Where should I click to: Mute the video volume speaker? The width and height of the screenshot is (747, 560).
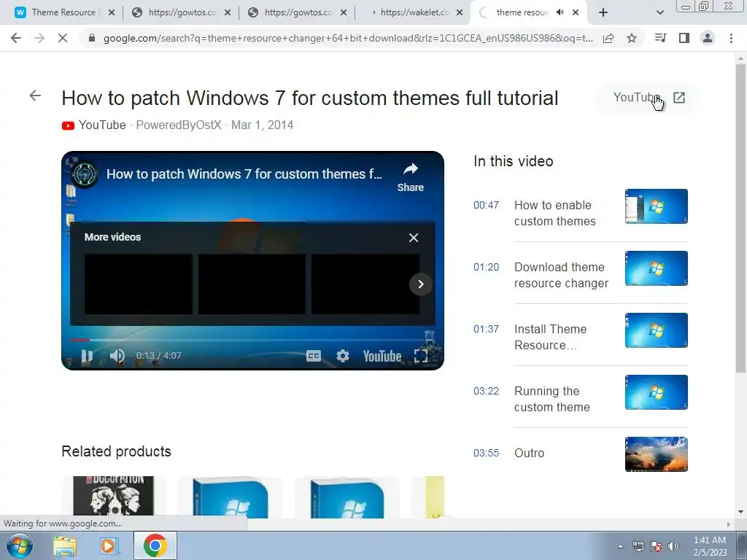117,356
